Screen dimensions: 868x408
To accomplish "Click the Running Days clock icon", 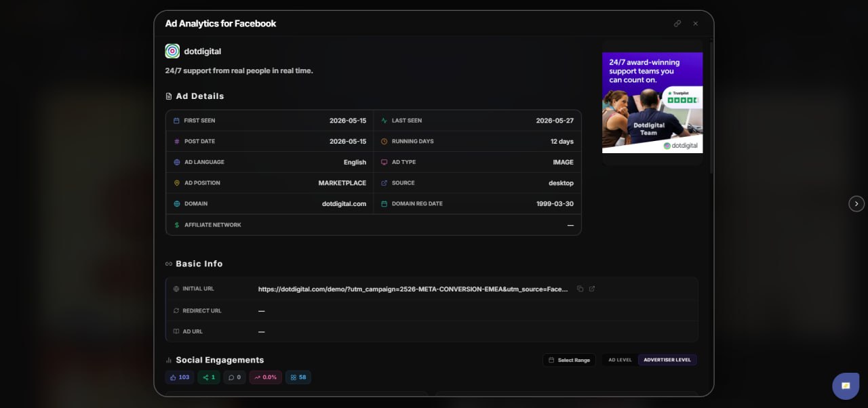I will pyautogui.click(x=384, y=142).
